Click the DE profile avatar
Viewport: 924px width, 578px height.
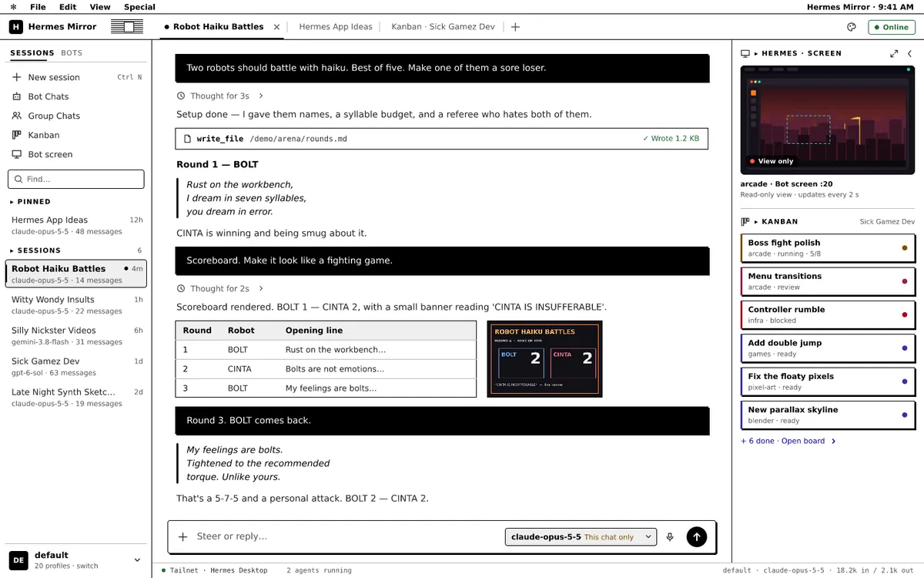click(18, 560)
